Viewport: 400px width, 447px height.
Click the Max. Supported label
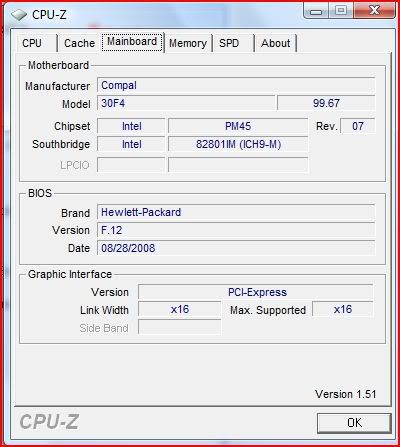[268, 310]
